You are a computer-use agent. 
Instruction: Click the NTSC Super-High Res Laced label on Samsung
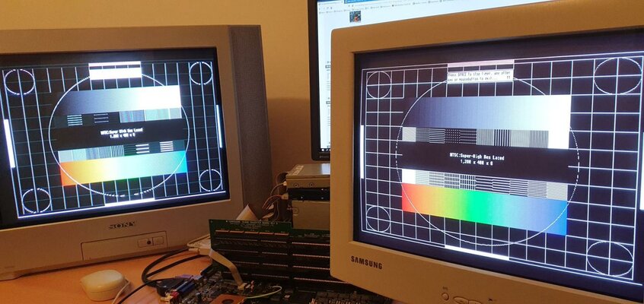[485, 158]
